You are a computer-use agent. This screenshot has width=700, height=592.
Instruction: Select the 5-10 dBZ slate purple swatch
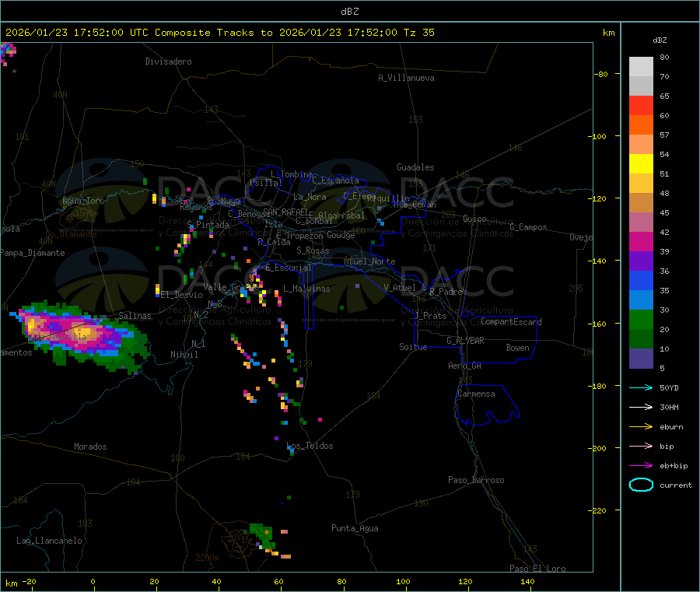641,359
